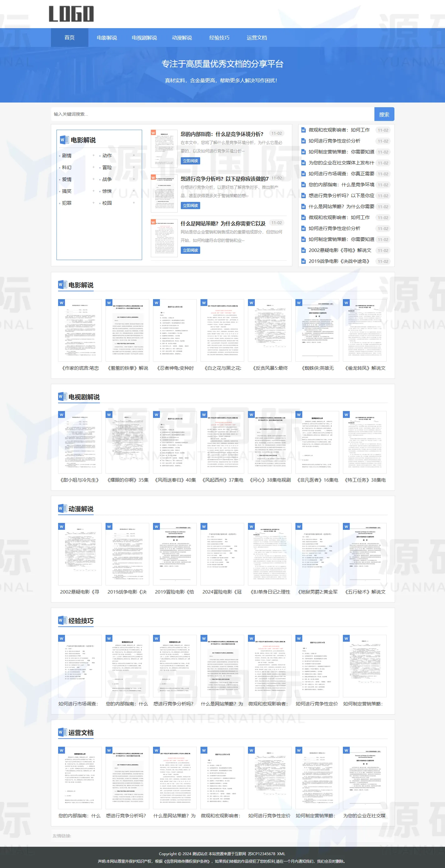Click the blue 搜索 search button

click(384, 114)
